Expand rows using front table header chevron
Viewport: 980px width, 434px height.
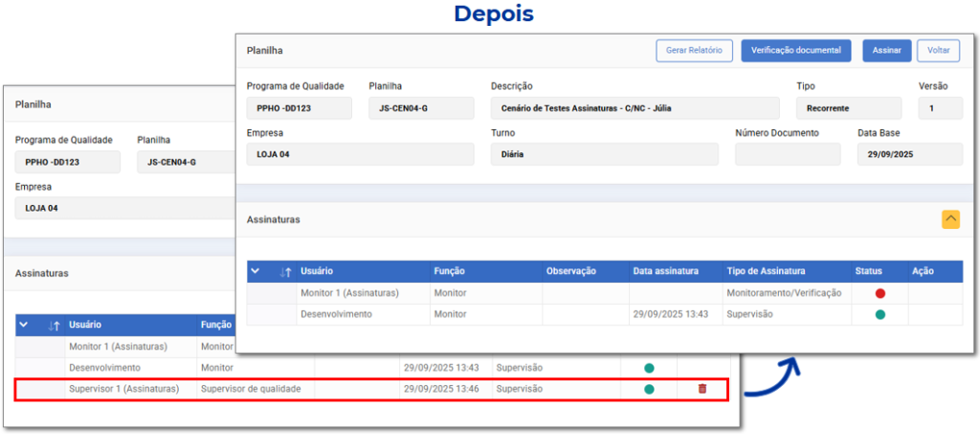click(x=256, y=271)
